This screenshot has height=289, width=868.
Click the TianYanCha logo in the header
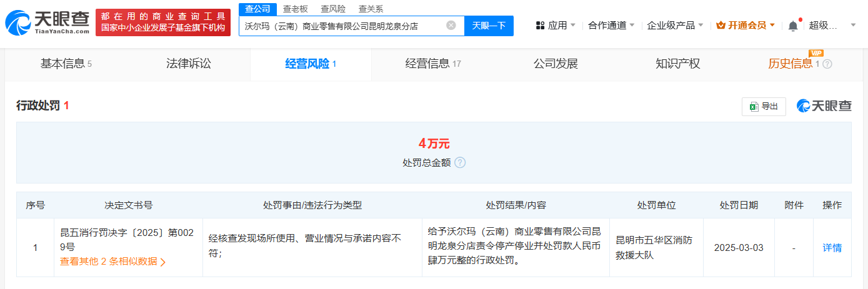pos(47,22)
